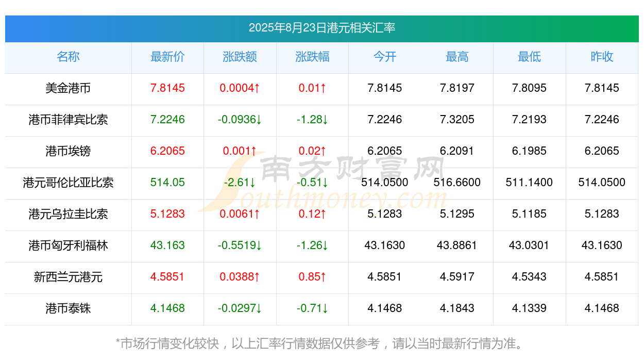Click the high value 516.6600
644x360 pixels.
457,183
